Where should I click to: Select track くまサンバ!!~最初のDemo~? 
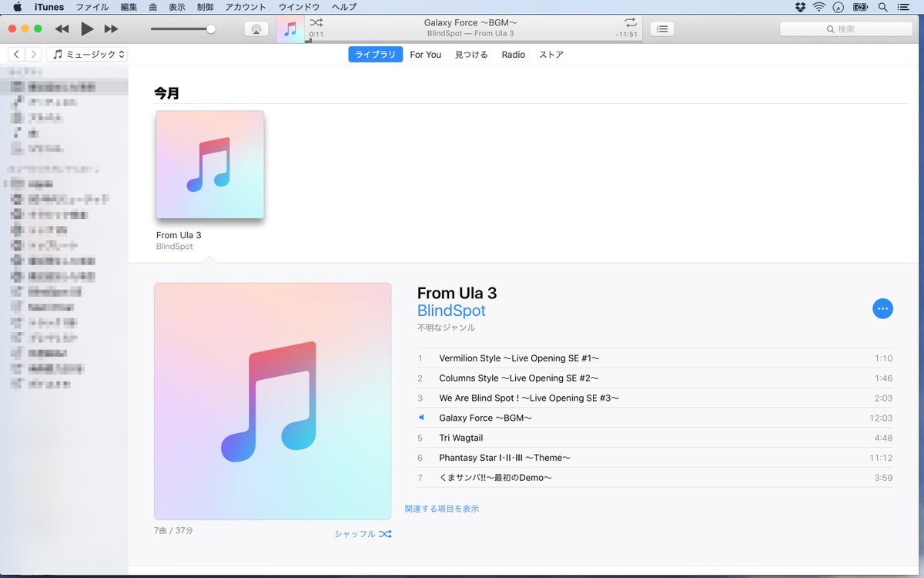(654, 478)
